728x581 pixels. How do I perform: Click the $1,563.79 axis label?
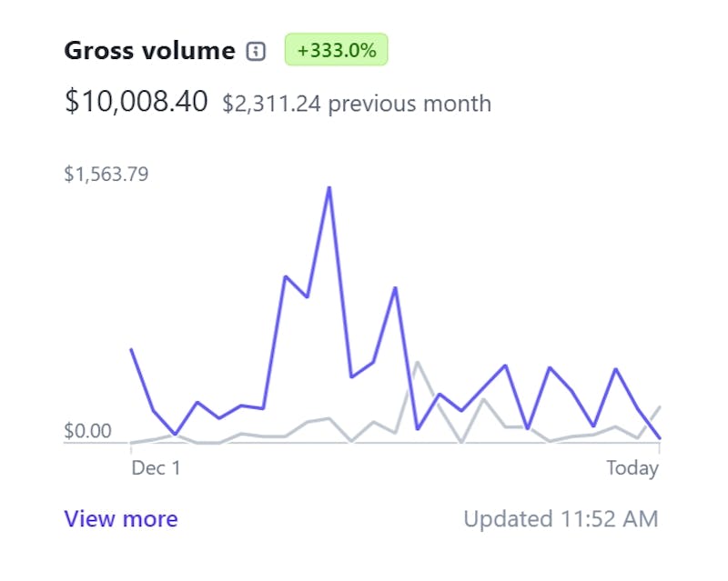click(106, 173)
